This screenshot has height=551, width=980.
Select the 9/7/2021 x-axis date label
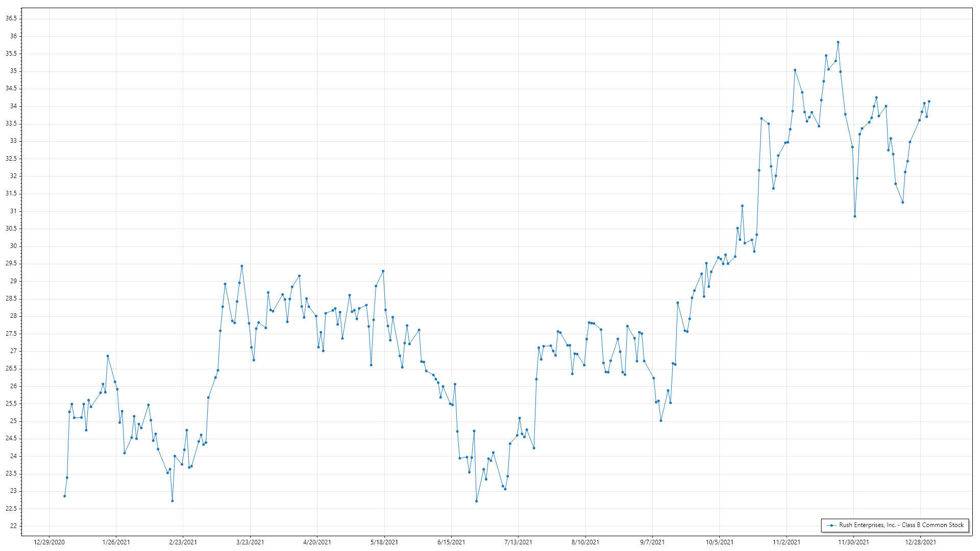(652, 542)
